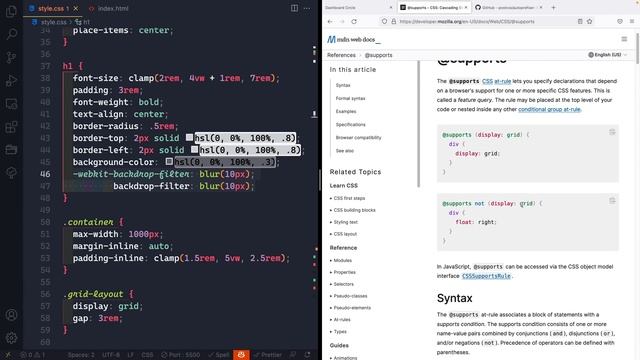Jump to Browser compatibility in contents

(358, 138)
